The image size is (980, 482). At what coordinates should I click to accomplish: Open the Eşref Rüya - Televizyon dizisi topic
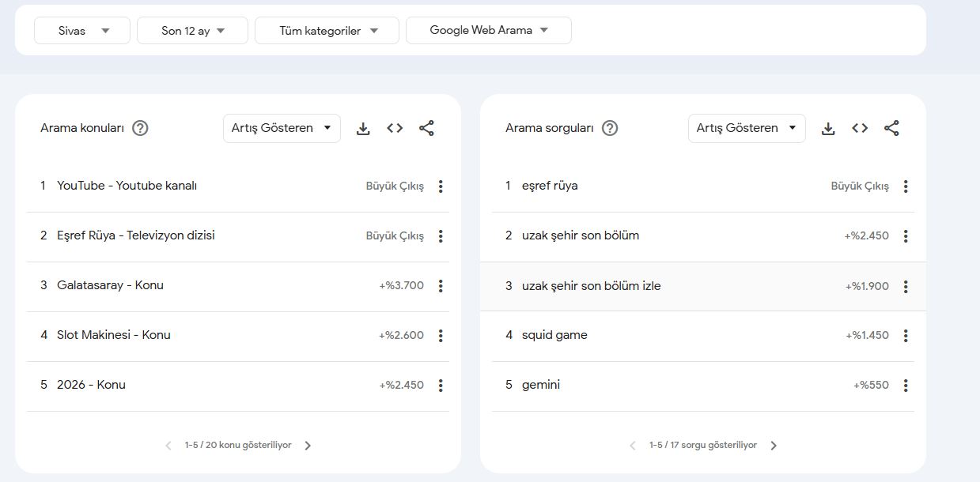tap(136, 235)
